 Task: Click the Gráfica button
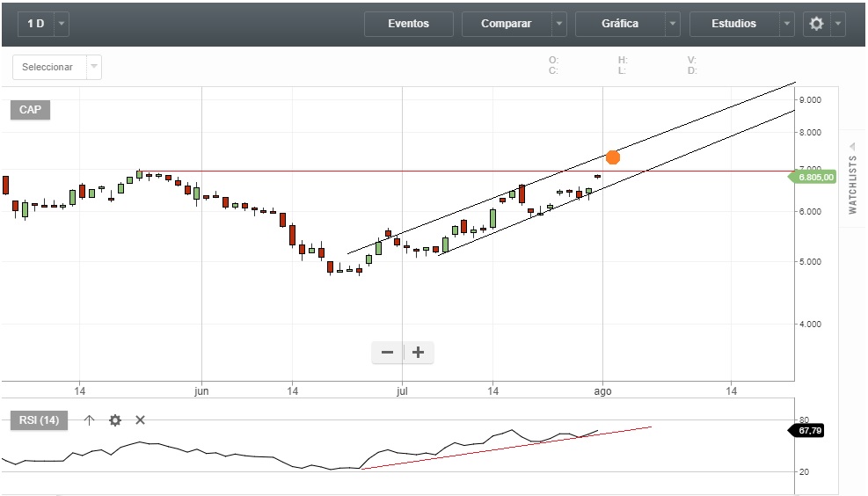pyautogui.click(x=620, y=24)
